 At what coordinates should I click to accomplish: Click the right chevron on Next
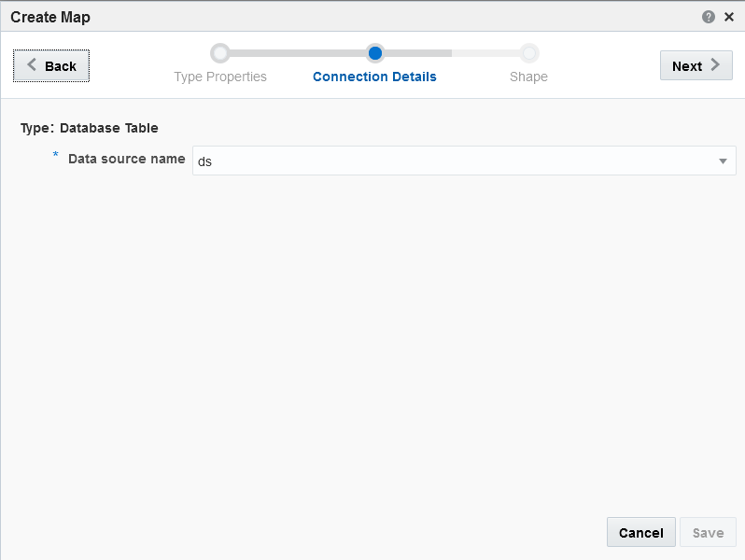point(715,64)
